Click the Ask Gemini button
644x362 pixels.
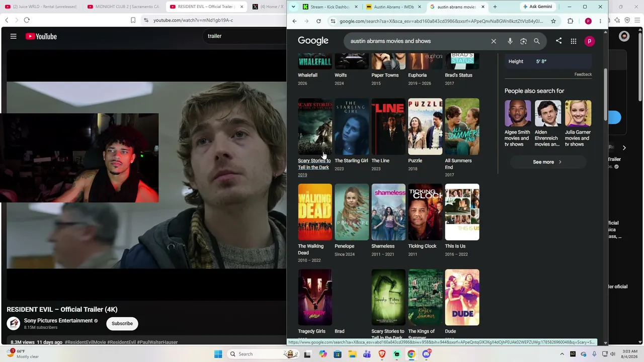[537, 7]
